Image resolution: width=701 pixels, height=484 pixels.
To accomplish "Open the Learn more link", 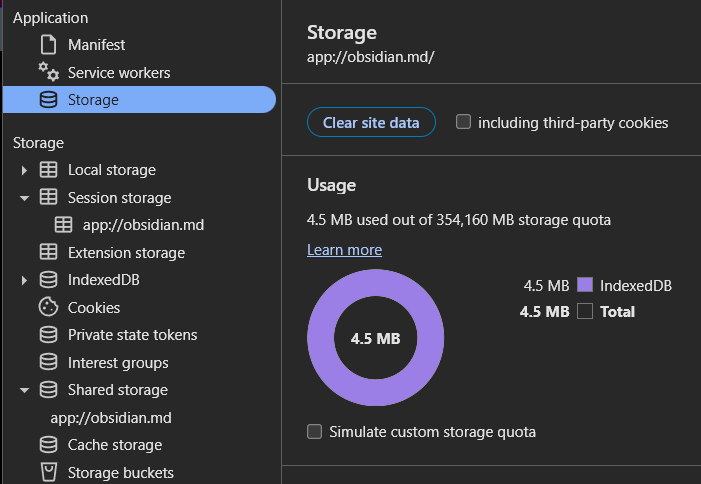I will click(344, 250).
